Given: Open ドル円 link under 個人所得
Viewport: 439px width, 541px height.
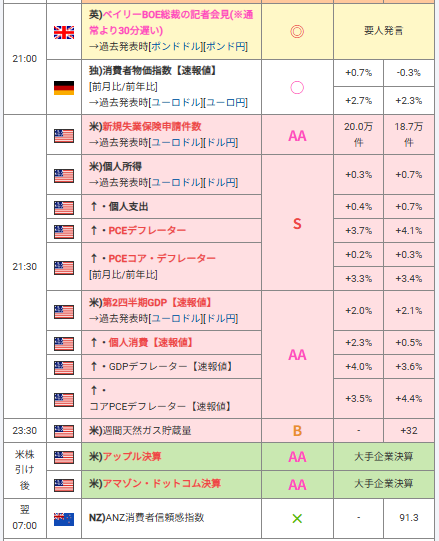Looking at the screenshot, I should click(221, 183).
